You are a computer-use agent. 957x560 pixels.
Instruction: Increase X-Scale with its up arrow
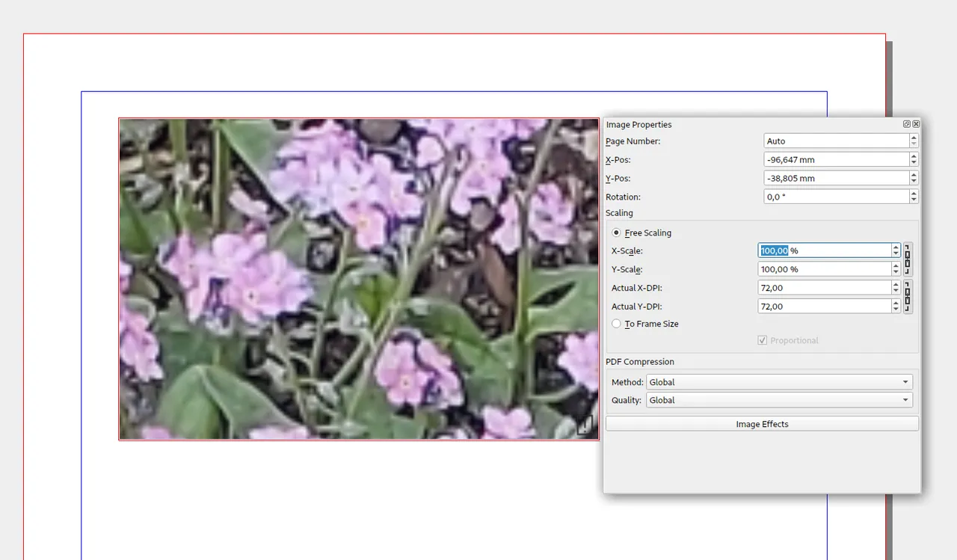(896, 247)
